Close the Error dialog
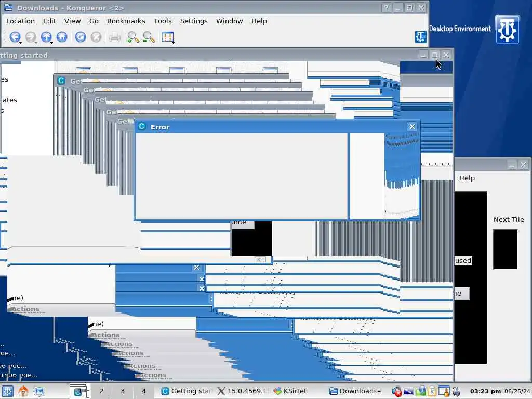Viewport: 532px width, 399px height. [412, 127]
